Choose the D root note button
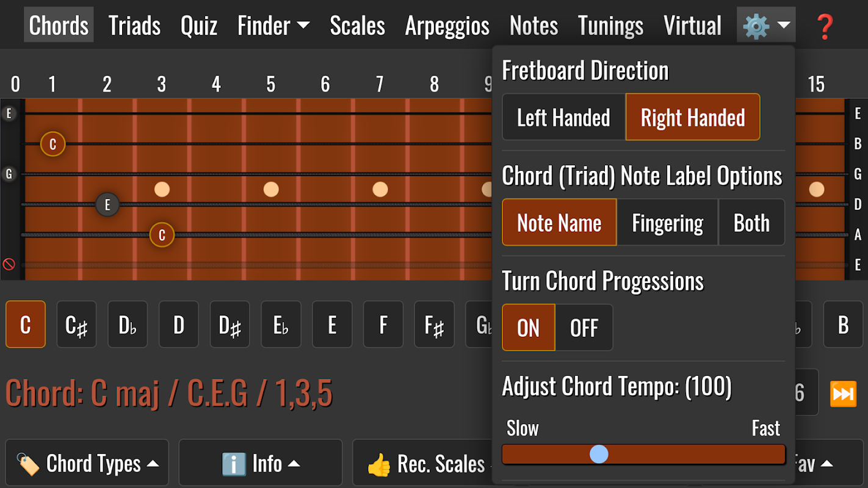The height and width of the screenshot is (488, 868). coord(178,325)
